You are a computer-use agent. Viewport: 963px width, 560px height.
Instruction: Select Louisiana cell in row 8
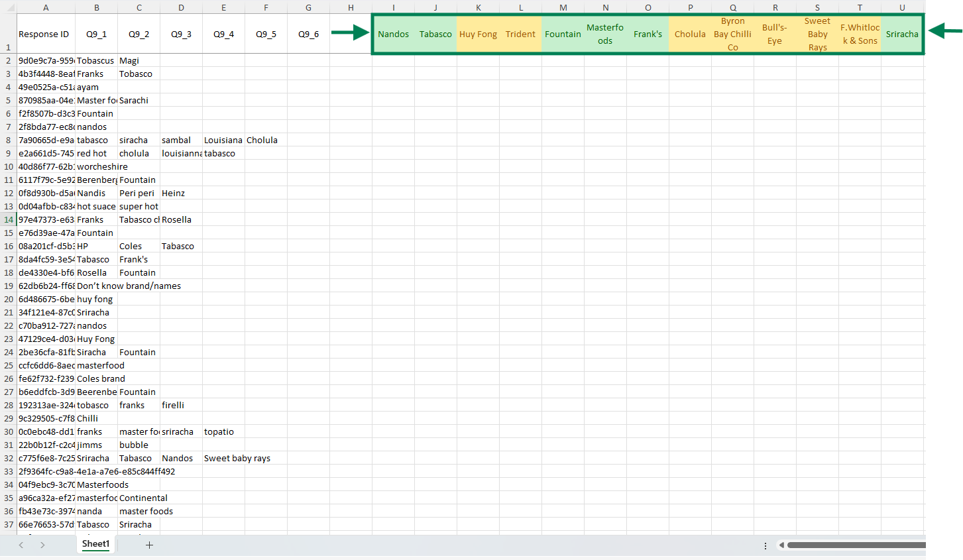(223, 140)
